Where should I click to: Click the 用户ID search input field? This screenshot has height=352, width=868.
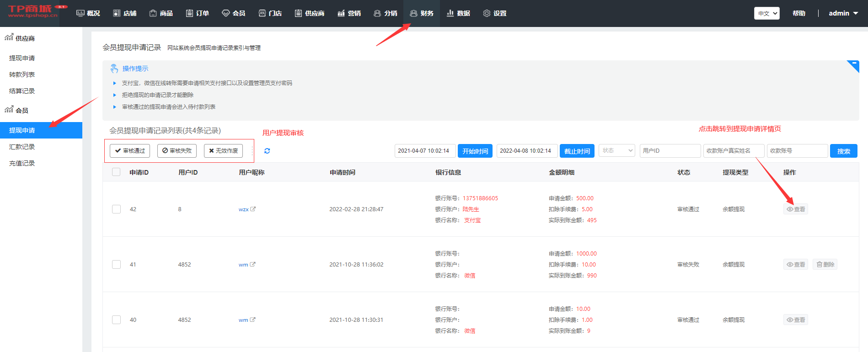pyautogui.click(x=670, y=151)
